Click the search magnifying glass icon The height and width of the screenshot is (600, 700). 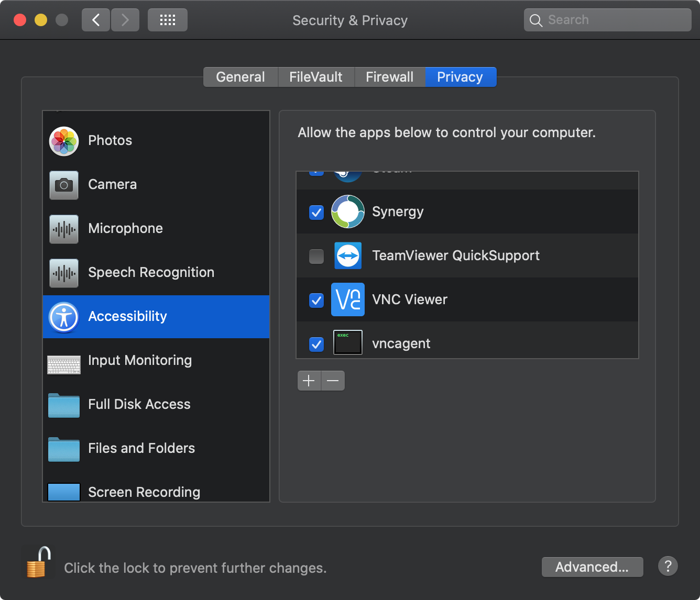point(536,20)
